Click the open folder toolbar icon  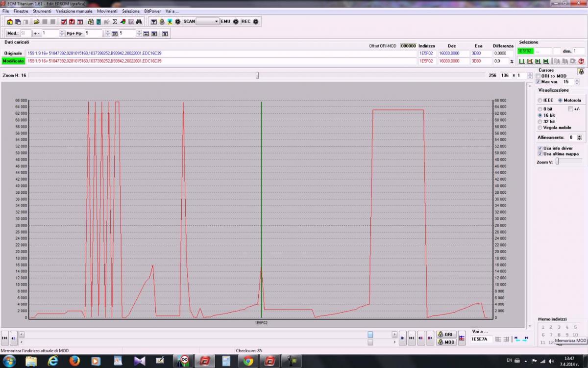click(36, 22)
